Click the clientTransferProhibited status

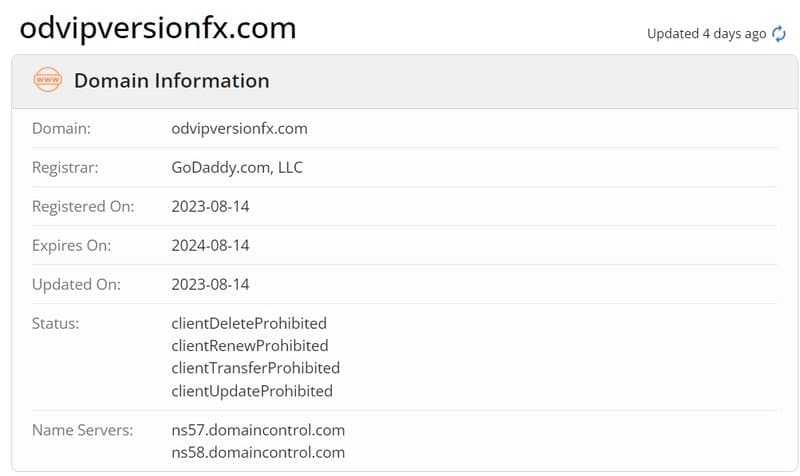(256, 368)
